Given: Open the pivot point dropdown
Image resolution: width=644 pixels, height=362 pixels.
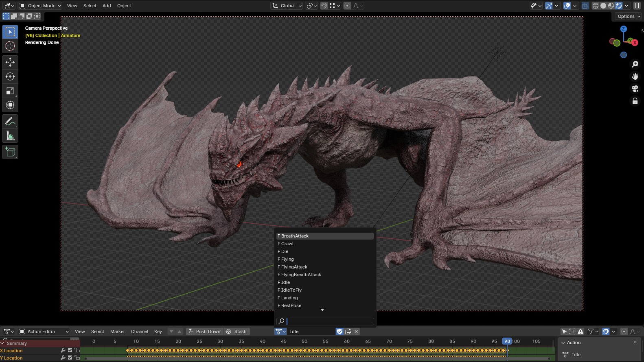Looking at the screenshot, I should tap(312, 6).
